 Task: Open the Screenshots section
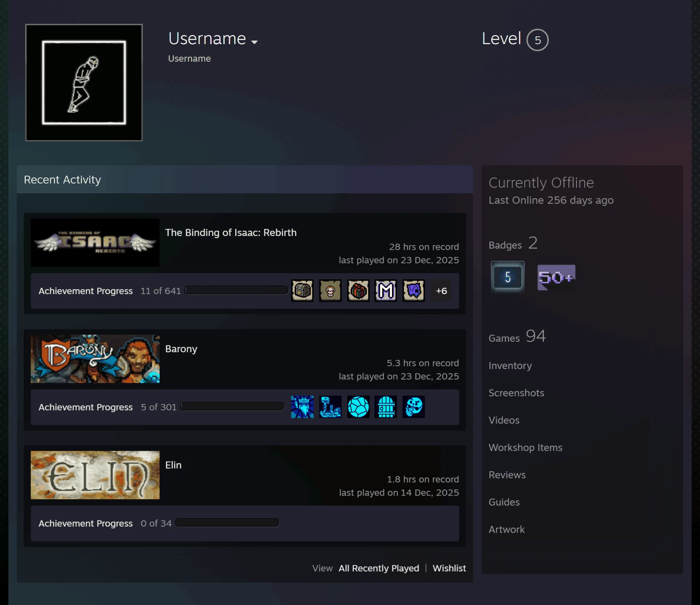coord(516,393)
